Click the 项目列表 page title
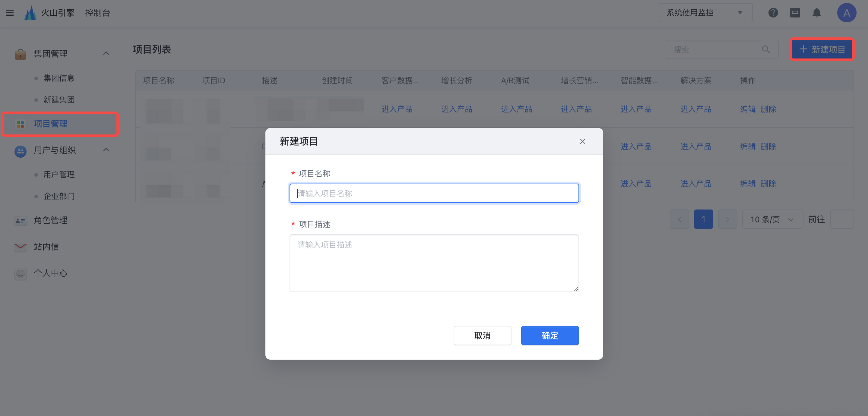The width and height of the screenshot is (868, 416). pos(152,49)
